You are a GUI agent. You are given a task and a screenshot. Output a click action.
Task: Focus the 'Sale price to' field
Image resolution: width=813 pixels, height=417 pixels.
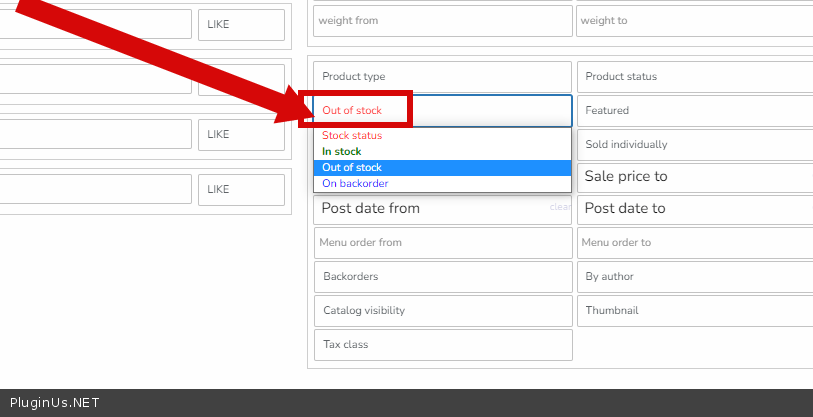click(694, 177)
